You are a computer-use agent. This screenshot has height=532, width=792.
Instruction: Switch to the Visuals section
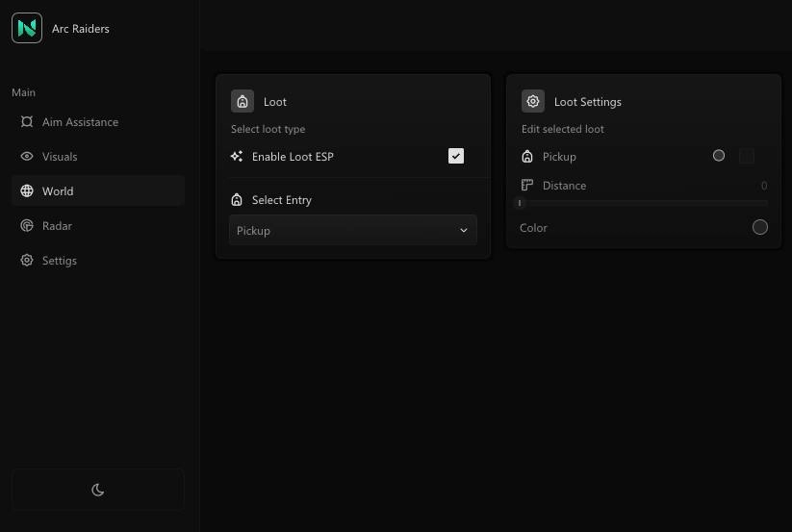coord(60,157)
